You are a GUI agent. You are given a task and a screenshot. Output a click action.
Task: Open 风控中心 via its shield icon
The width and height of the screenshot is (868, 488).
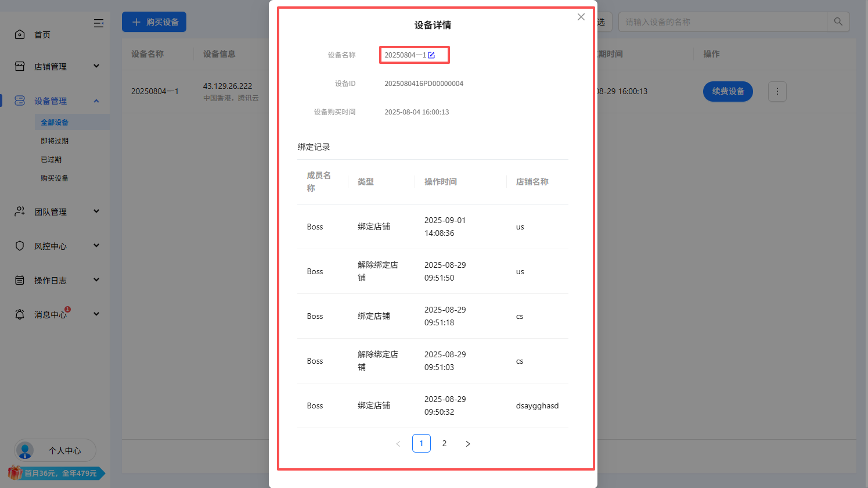(x=19, y=245)
